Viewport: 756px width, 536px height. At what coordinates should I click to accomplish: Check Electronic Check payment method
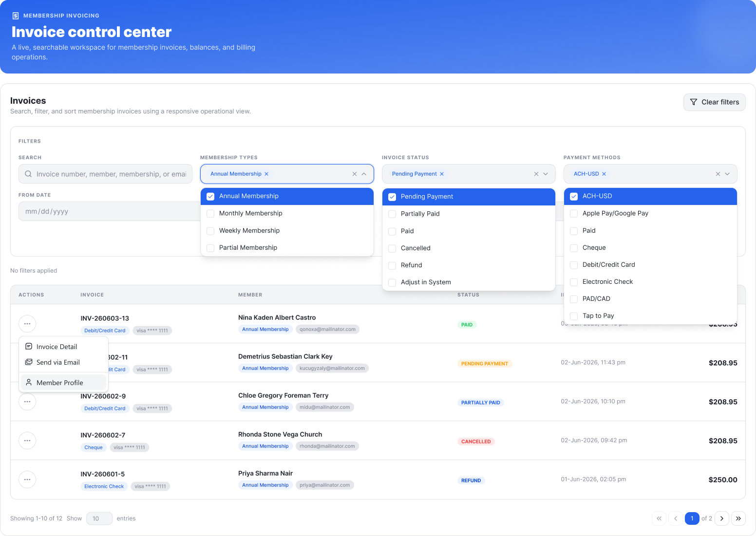(x=574, y=282)
